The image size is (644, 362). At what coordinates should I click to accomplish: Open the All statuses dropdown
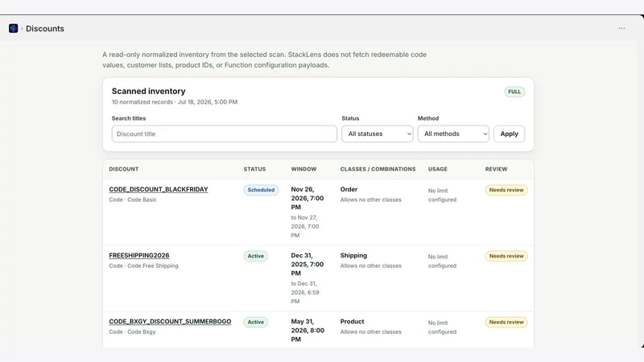tap(377, 134)
